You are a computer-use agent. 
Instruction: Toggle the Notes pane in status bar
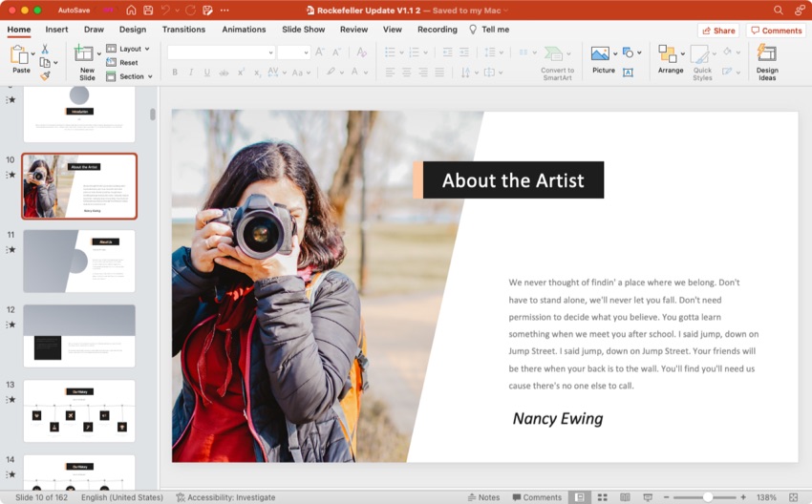click(483, 497)
